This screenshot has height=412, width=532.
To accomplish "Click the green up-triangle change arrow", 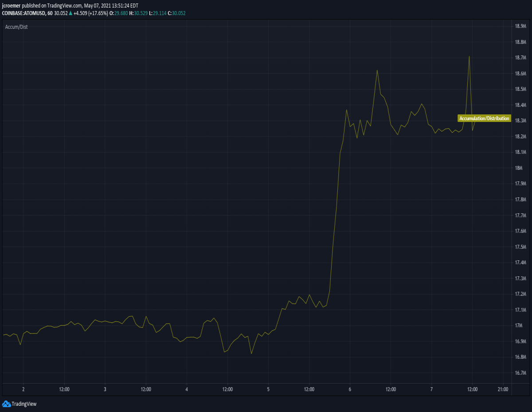I will (x=70, y=13).
